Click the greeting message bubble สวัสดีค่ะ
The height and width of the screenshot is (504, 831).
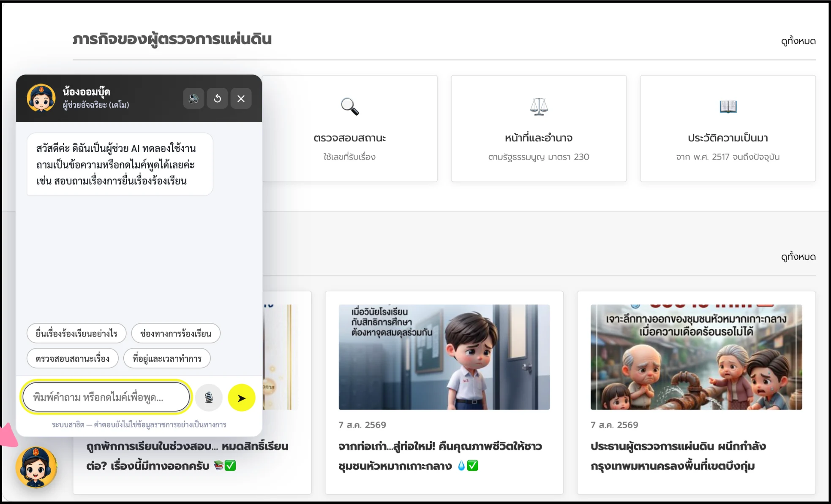[120, 165]
